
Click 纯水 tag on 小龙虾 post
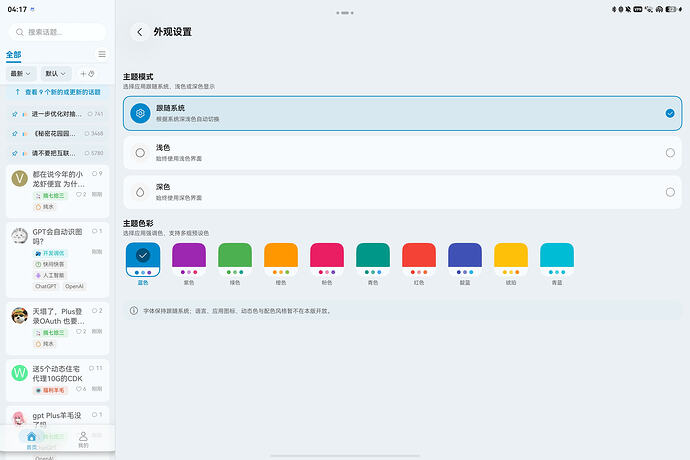[44, 206]
